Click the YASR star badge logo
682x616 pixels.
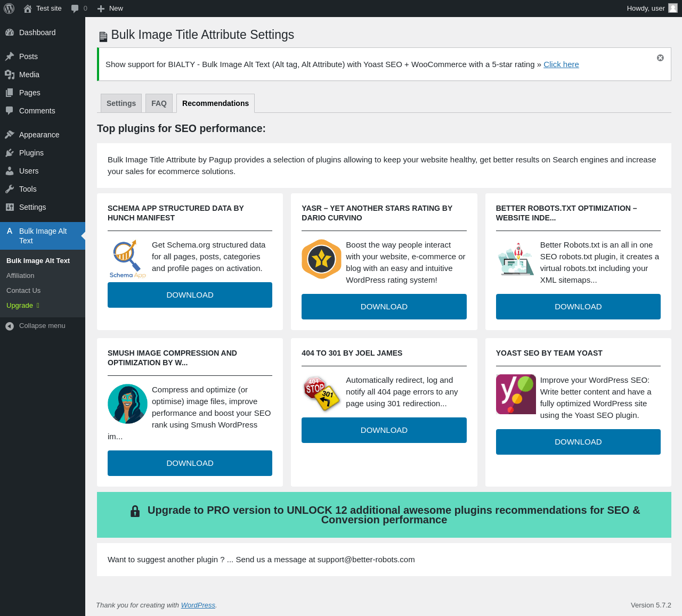pyautogui.click(x=321, y=259)
